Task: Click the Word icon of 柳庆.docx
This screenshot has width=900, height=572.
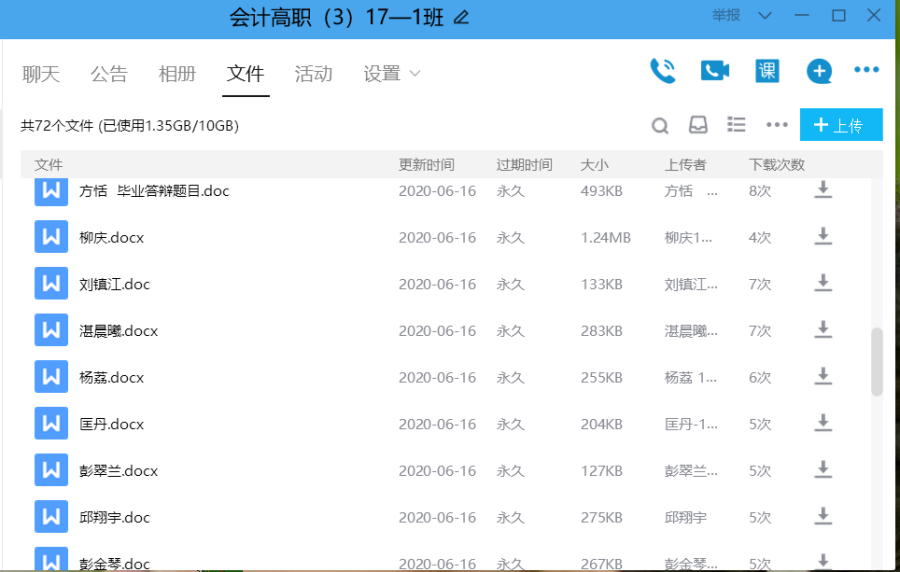Action: 51,236
